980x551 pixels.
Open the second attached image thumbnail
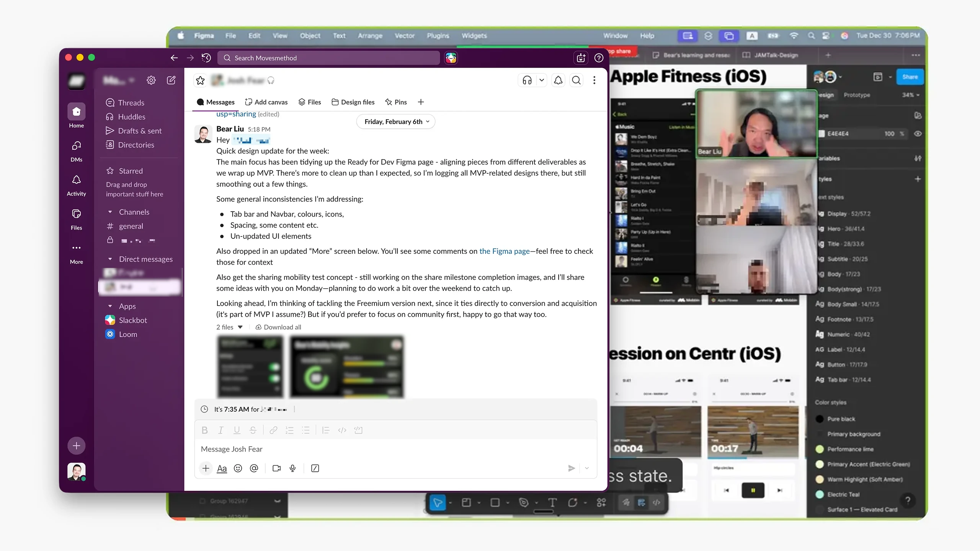347,367
